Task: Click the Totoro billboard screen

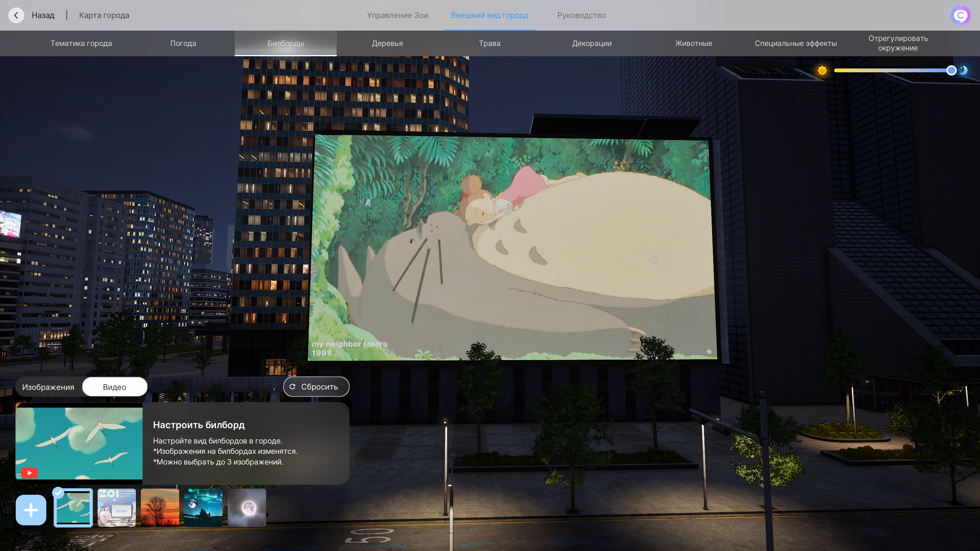Action: [512, 248]
